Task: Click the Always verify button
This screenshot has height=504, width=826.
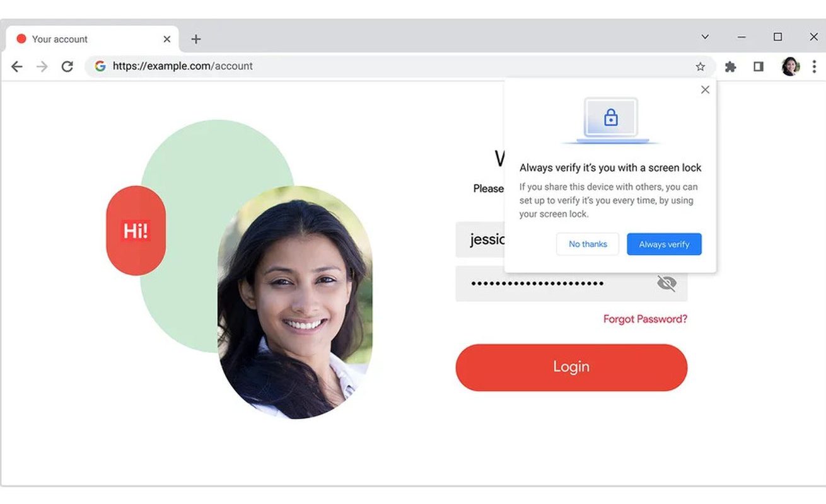Action: [x=664, y=244]
